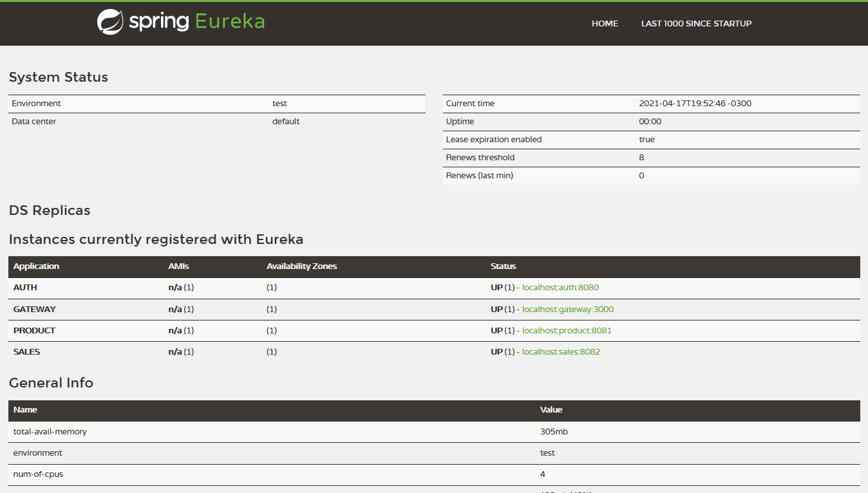
Task: Select the 00:00 uptime value
Action: (650, 122)
